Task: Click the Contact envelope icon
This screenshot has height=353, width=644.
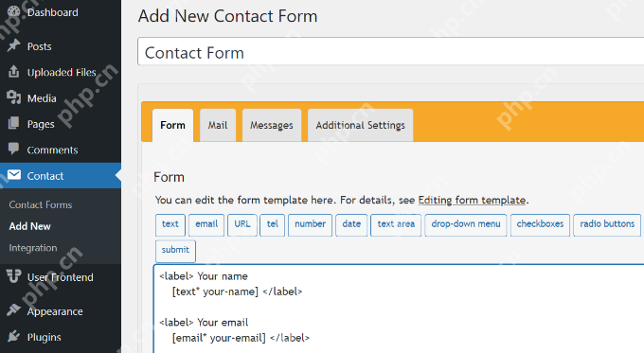Action: click(14, 175)
